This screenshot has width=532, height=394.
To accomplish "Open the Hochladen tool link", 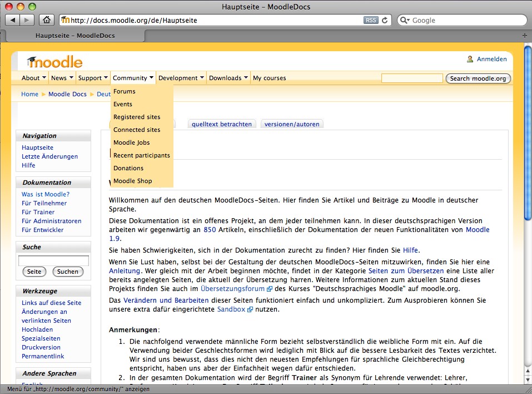I will (x=37, y=329).
